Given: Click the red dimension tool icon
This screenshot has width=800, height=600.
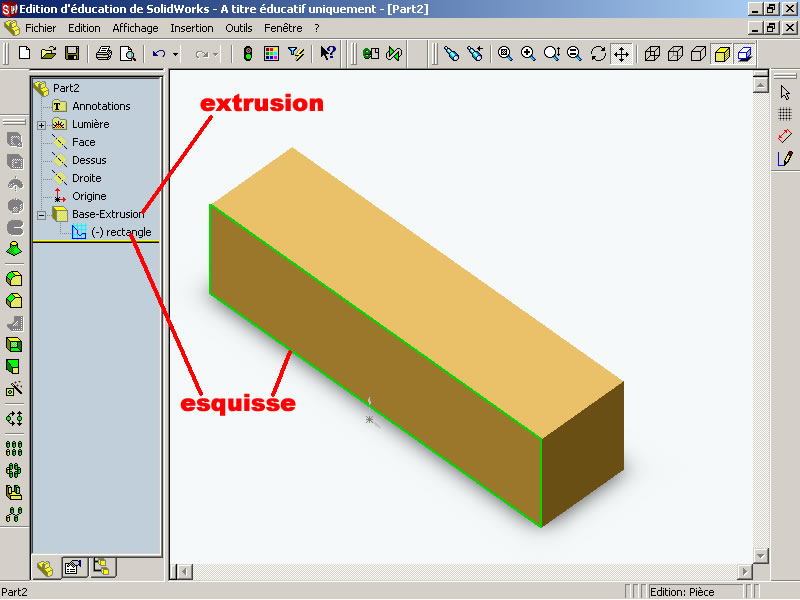Looking at the screenshot, I should coord(785,136).
